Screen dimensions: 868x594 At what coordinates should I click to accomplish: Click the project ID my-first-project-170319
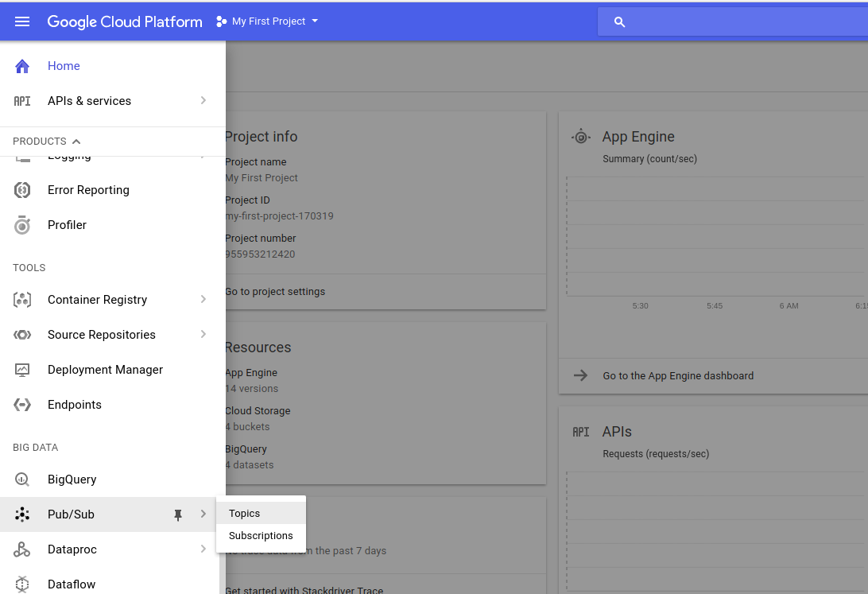280,216
